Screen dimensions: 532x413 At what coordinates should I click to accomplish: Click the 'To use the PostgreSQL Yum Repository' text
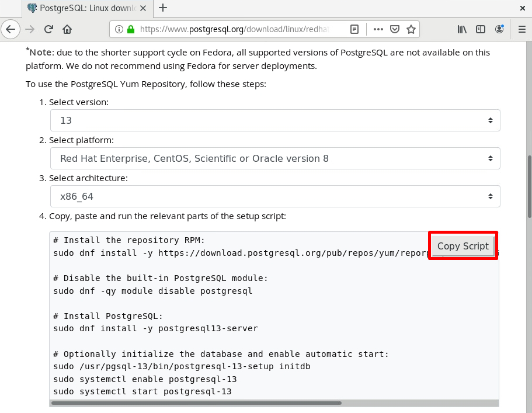146,84
